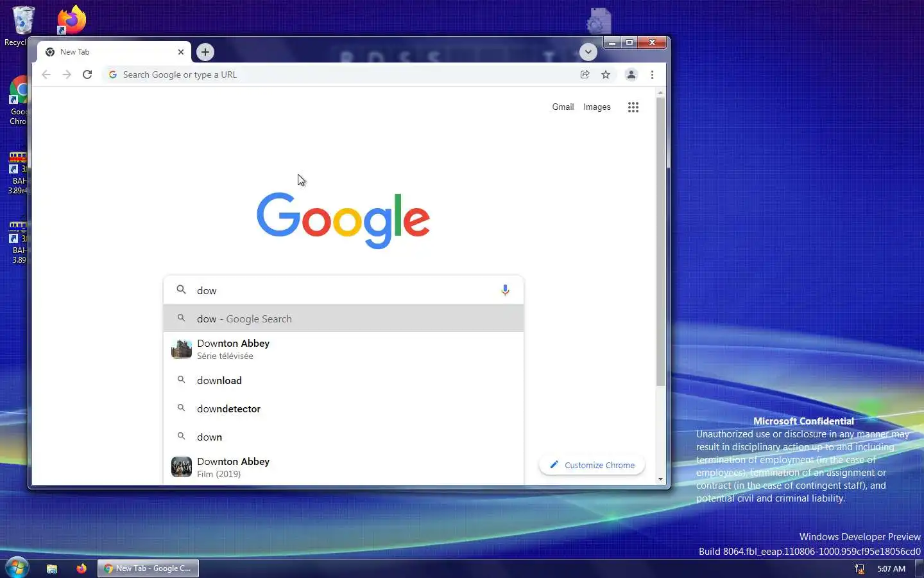Select the dow - Google Search suggestion
The image size is (924, 578).
pyautogui.click(x=344, y=319)
